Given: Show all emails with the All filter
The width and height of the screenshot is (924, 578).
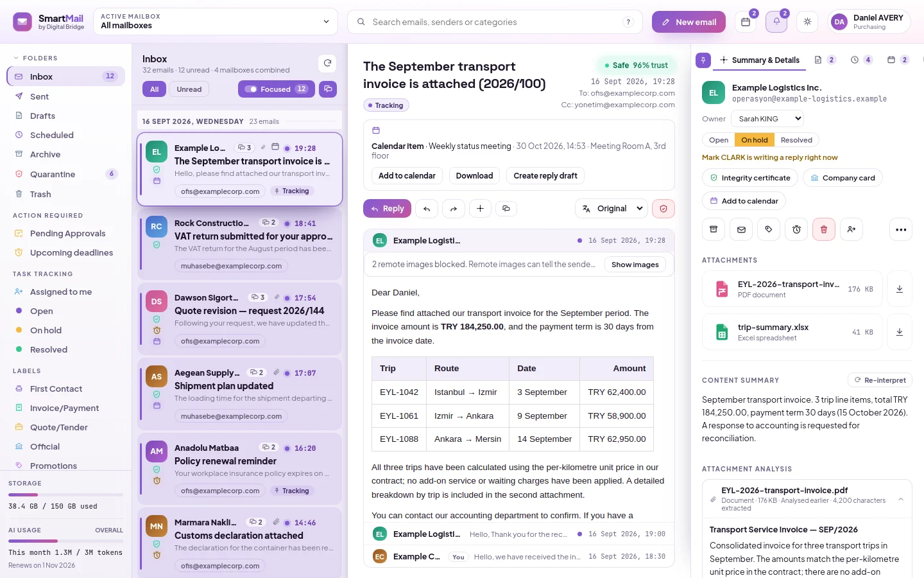Looking at the screenshot, I should 154,89.
